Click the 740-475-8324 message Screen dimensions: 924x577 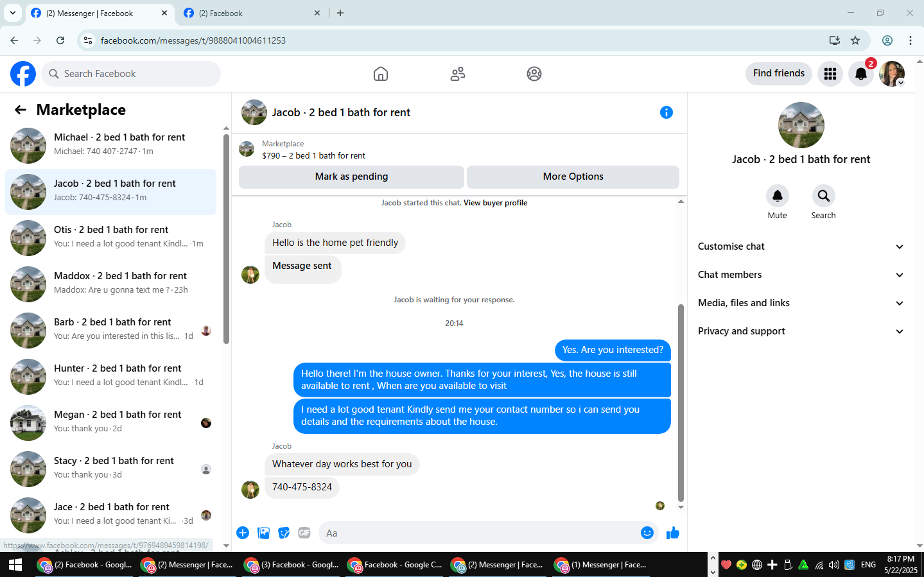point(302,487)
